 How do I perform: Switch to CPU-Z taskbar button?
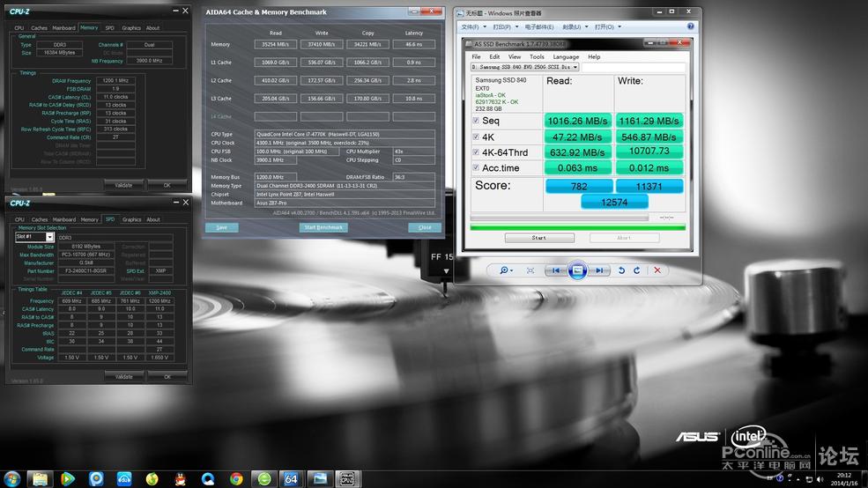pos(347,478)
